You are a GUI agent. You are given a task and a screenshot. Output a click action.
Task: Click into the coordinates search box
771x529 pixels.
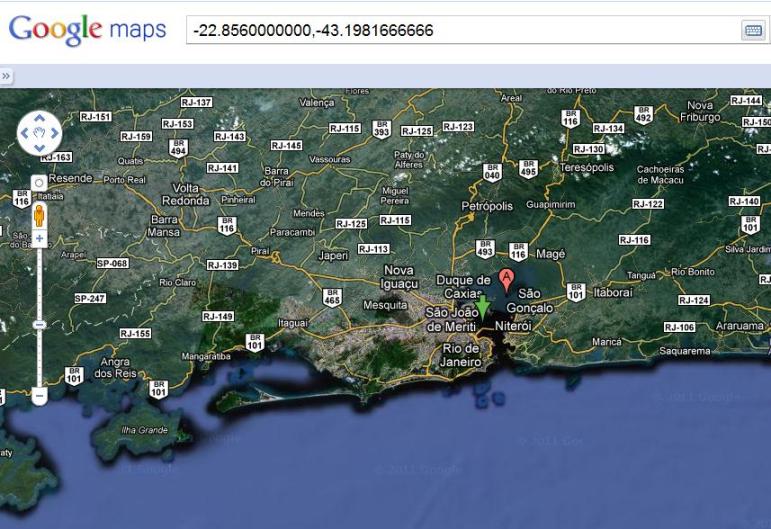tap(462, 30)
